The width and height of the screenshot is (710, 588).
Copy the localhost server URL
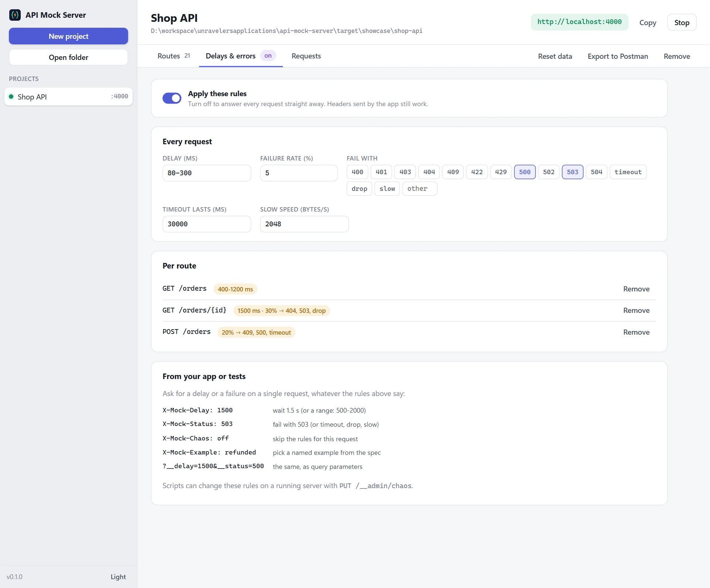coord(648,23)
